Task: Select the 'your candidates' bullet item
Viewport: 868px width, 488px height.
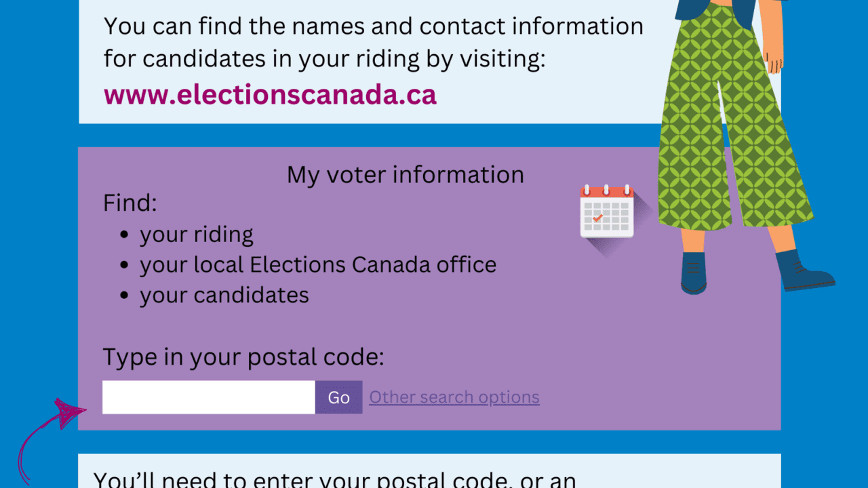Action: pyautogui.click(x=224, y=295)
